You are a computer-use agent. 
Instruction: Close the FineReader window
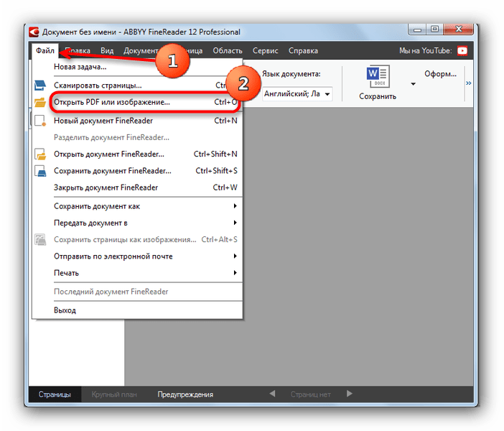[458, 29]
